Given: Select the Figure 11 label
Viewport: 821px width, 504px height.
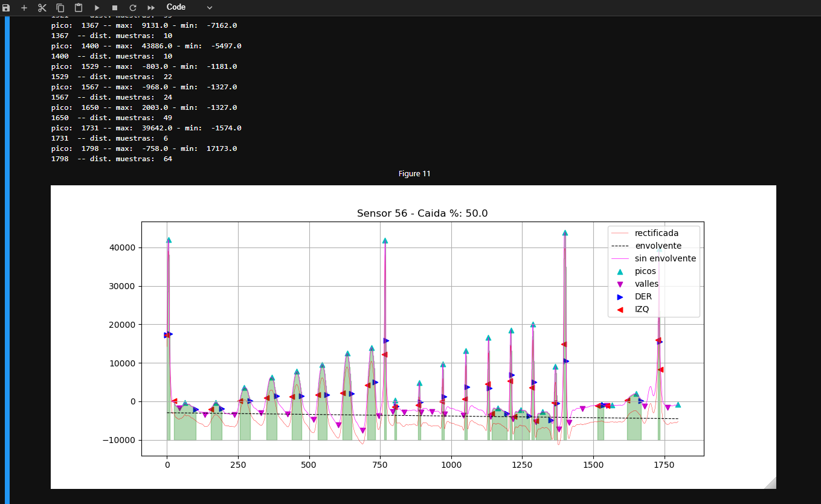Looking at the screenshot, I should pyautogui.click(x=414, y=174).
